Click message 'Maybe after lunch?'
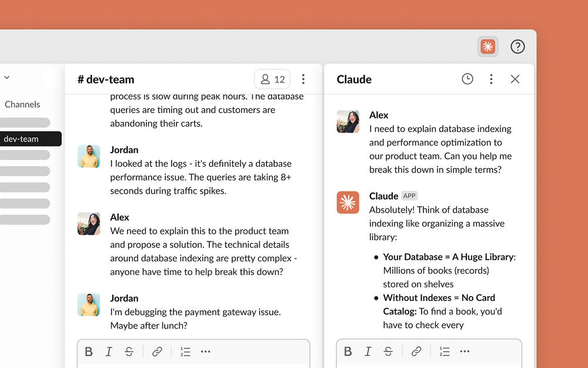Viewport: 588px width, 368px height. [149, 326]
